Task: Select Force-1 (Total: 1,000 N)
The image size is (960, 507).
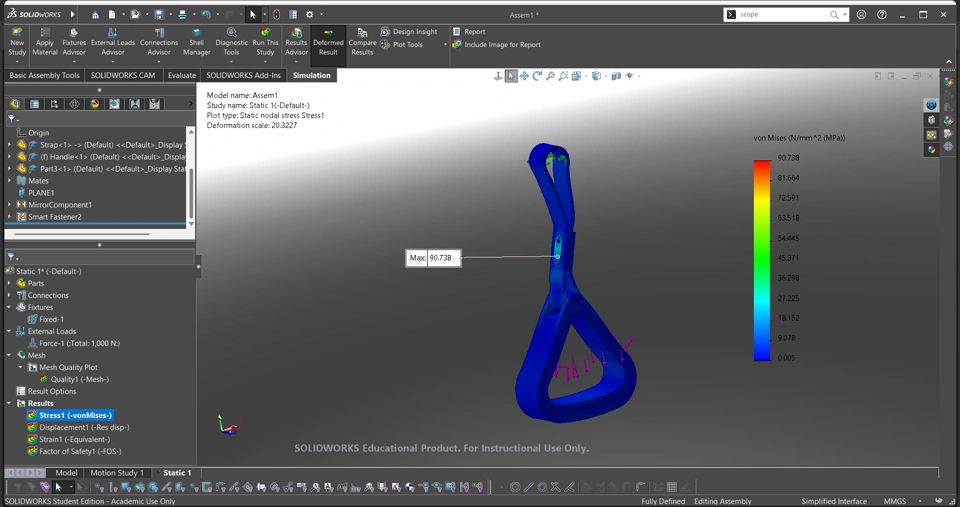Action: 73,344
